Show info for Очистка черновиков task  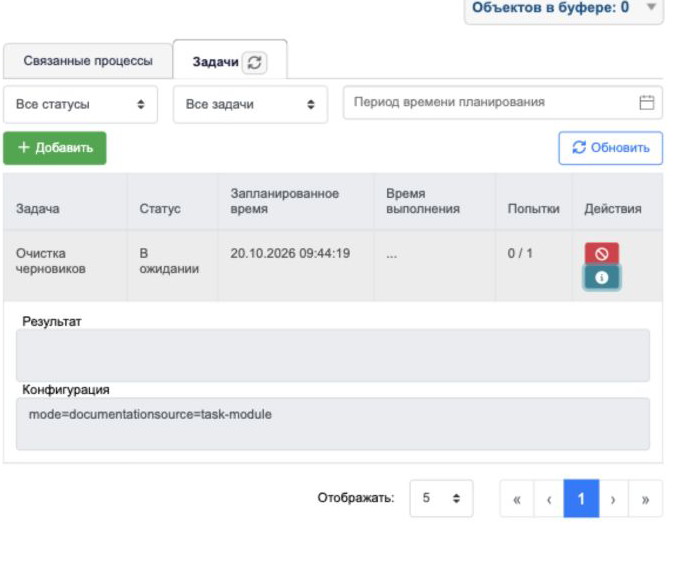(x=601, y=277)
